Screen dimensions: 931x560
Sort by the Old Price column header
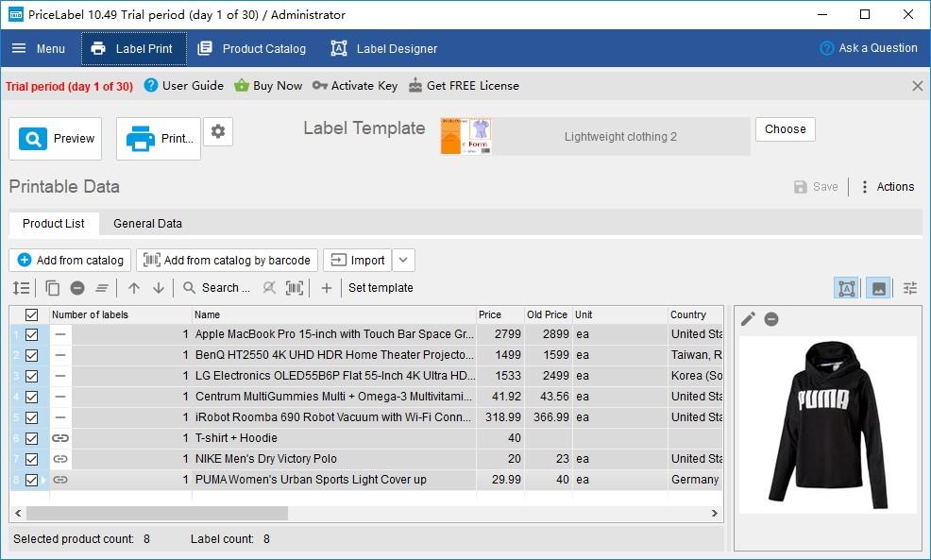click(x=548, y=314)
